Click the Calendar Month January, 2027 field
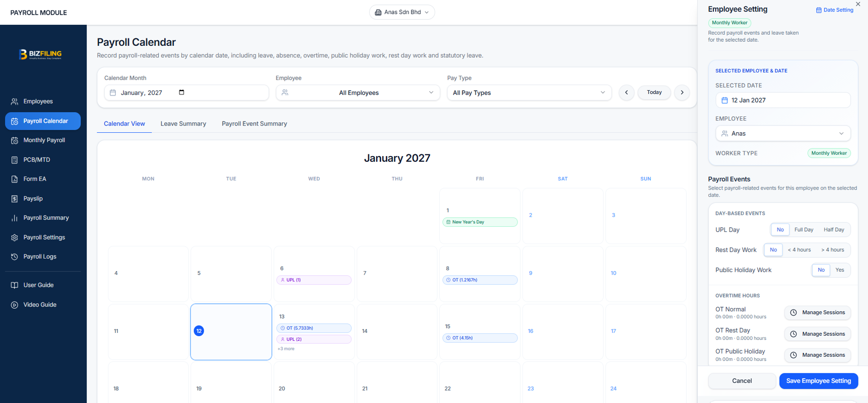This screenshot has height=403, width=868. click(186, 93)
